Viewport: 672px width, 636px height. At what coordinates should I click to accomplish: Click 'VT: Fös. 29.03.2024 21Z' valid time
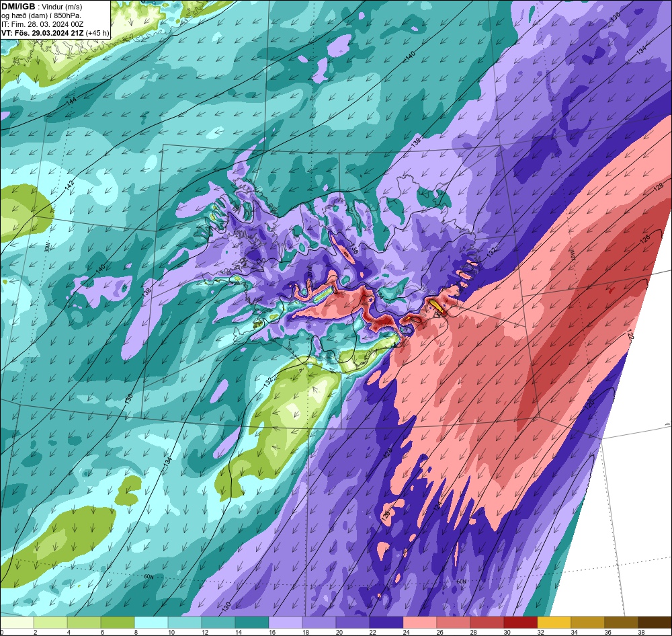[43, 32]
